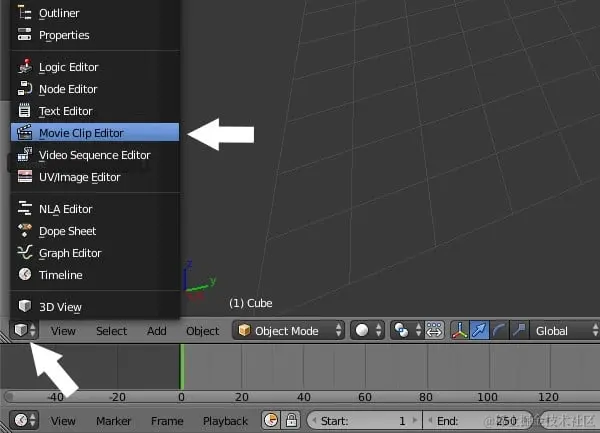Click the Properties panel icon

(x=24, y=34)
